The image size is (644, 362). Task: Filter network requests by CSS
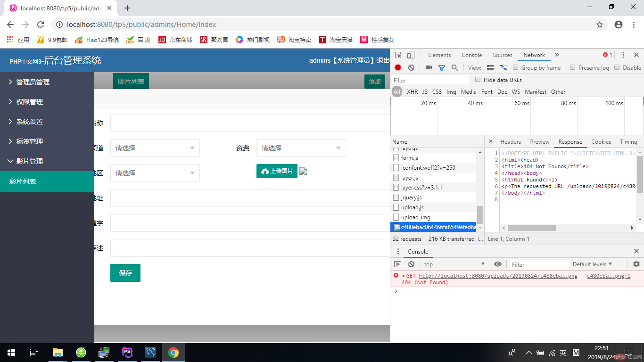tap(437, 92)
